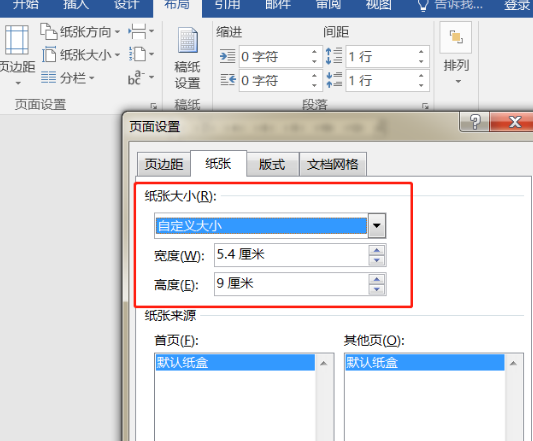Decrease right indent with down arrow
This screenshot has width=533, height=441.
(314, 85)
